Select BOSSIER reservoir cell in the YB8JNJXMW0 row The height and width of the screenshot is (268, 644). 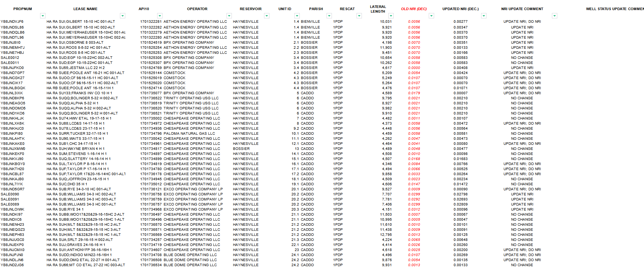[x=241, y=149]
